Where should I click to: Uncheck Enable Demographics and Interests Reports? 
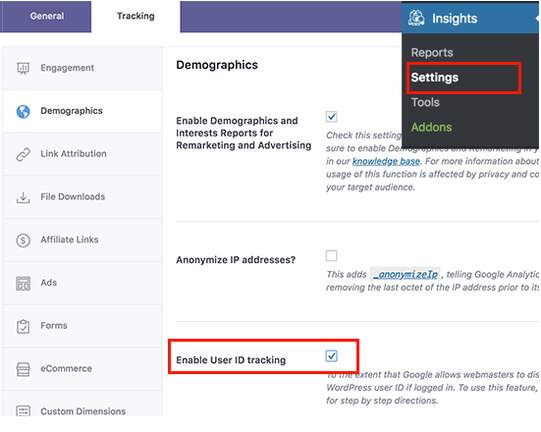tap(331, 116)
